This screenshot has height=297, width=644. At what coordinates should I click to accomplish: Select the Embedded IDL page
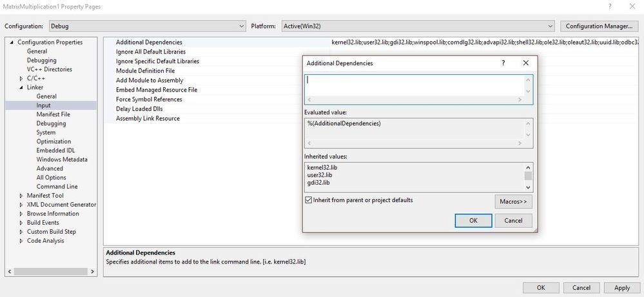coord(55,150)
